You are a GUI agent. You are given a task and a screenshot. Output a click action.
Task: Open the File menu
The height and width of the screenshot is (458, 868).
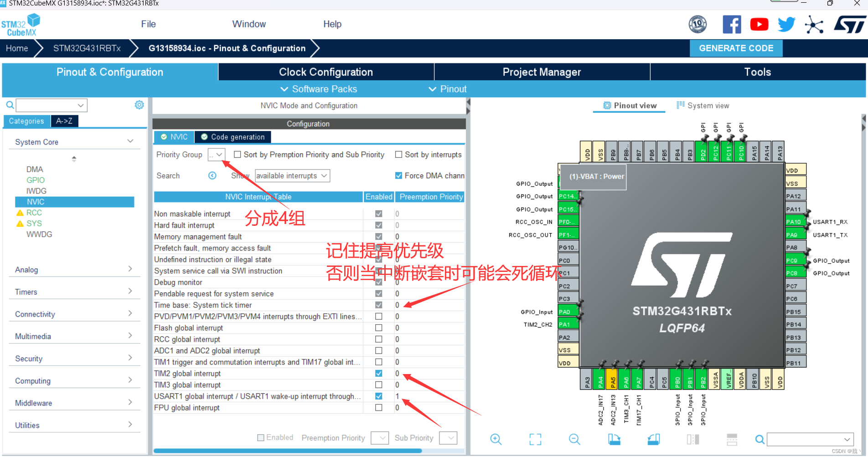tap(149, 24)
